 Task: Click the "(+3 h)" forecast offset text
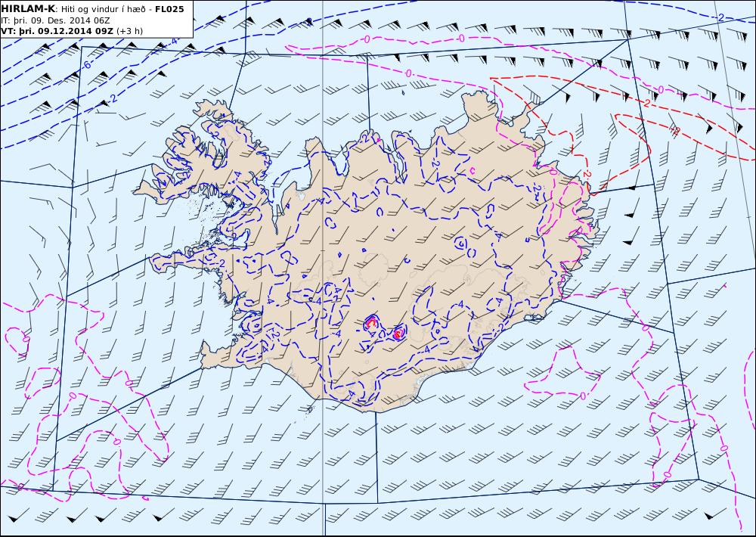click(x=130, y=31)
